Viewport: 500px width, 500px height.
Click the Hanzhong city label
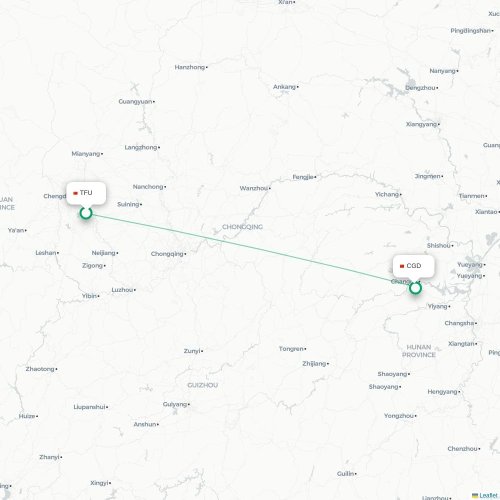(x=190, y=67)
